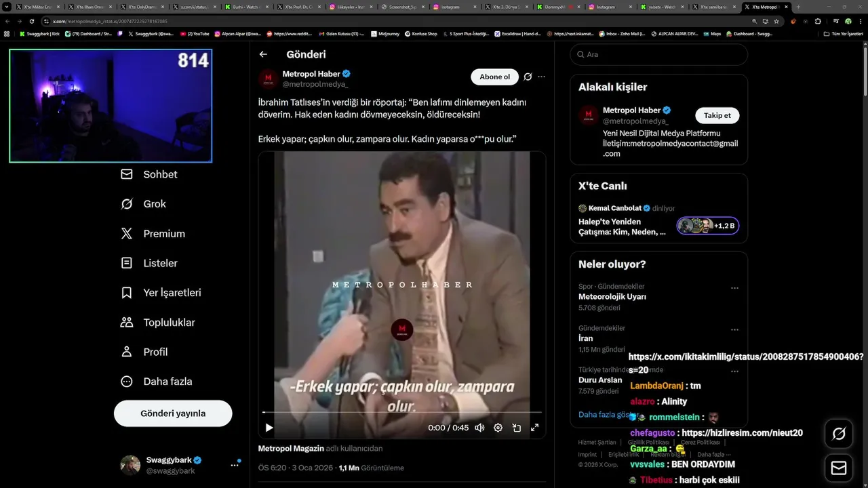Open a new browser tab
Screen dimensions: 868x488
(x=797, y=7)
